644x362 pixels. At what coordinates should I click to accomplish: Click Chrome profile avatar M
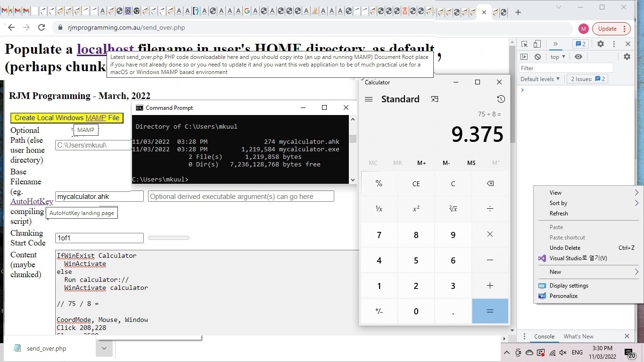pyautogui.click(x=584, y=29)
